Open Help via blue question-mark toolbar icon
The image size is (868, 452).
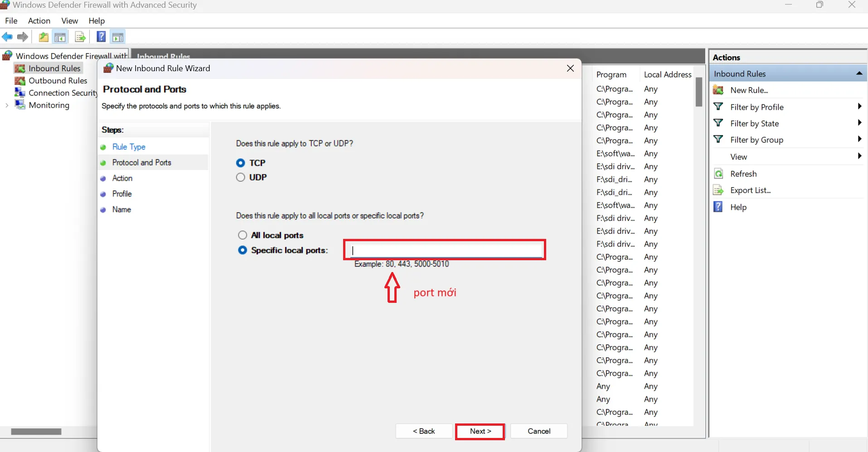click(101, 37)
